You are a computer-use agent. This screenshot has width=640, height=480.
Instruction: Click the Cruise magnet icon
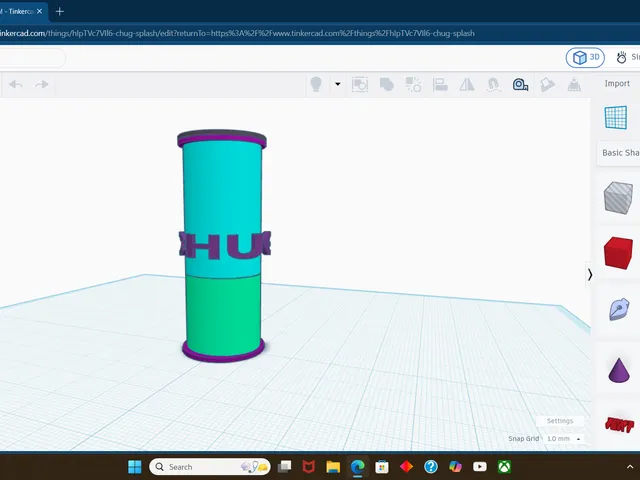(493, 84)
